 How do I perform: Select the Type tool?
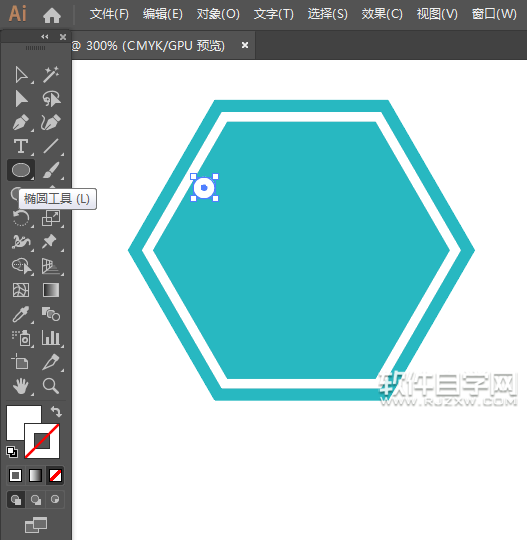pyautogui.click(x=21, y=146)
